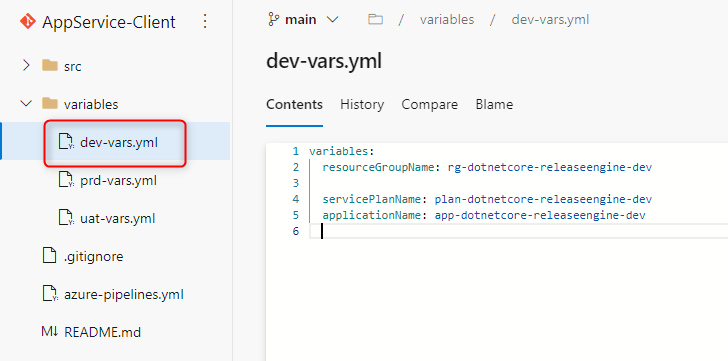Click the prd-vars.yml YAML file icon

pos(66,180)
